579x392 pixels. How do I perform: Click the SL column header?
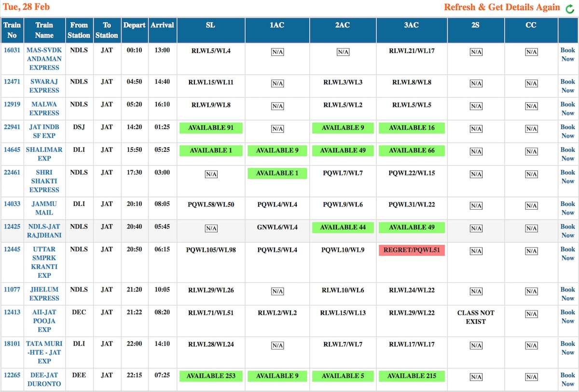coord(211,30)
